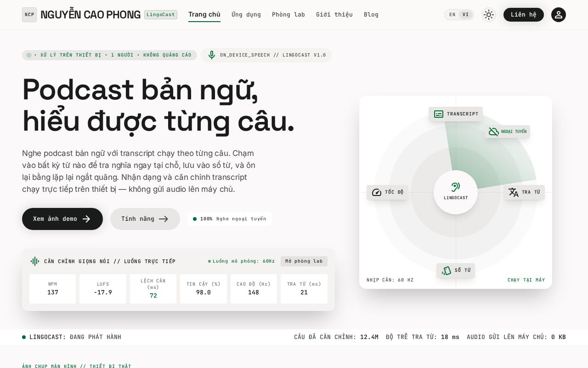Click Luồng mô phỏng: 60Hz status text
This screenshot has width=588, height=368.
click(242, 261)
